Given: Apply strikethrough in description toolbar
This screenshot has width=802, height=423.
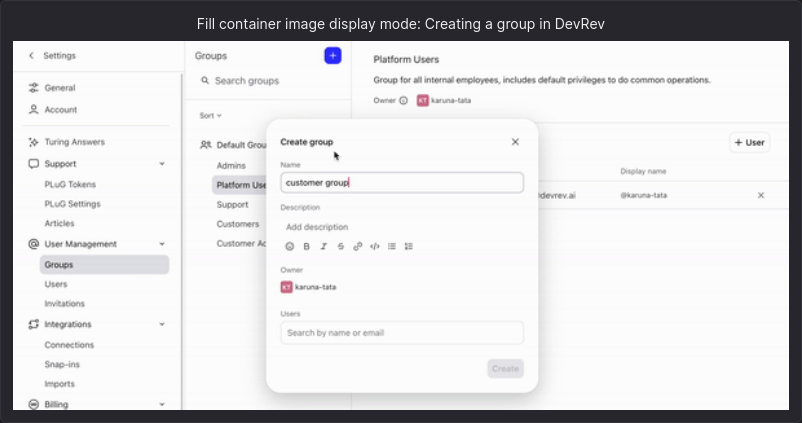Looking at the screenshot, I should click(x=340, y=246).
